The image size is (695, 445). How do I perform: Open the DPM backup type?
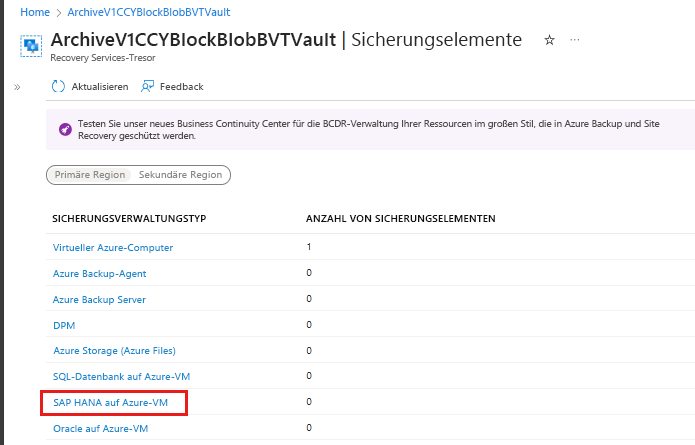coord(64,325)
